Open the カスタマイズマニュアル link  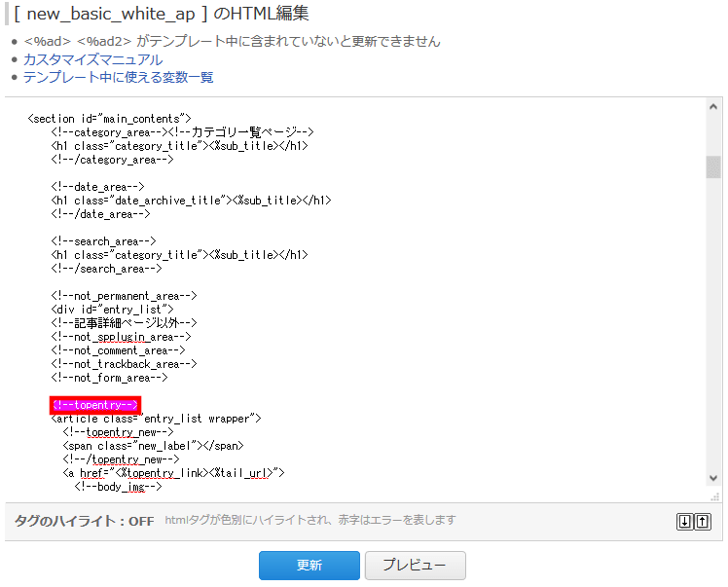click(92, 59)
